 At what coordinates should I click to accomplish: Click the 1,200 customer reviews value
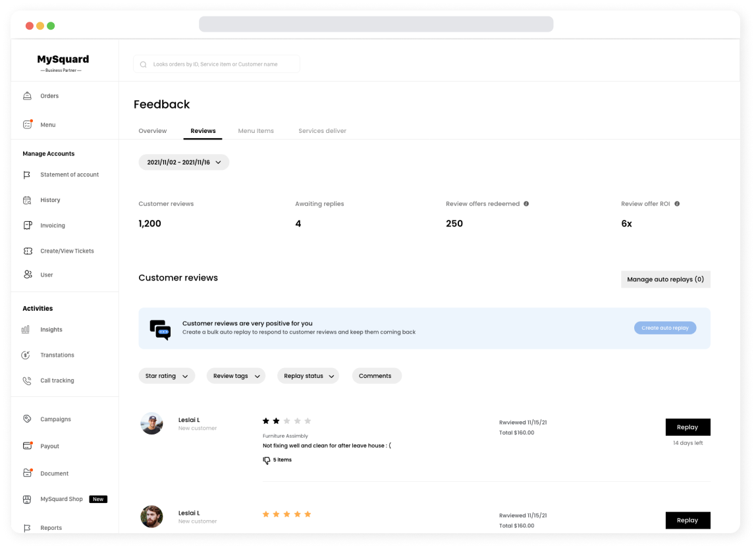[x=149, y=224]
